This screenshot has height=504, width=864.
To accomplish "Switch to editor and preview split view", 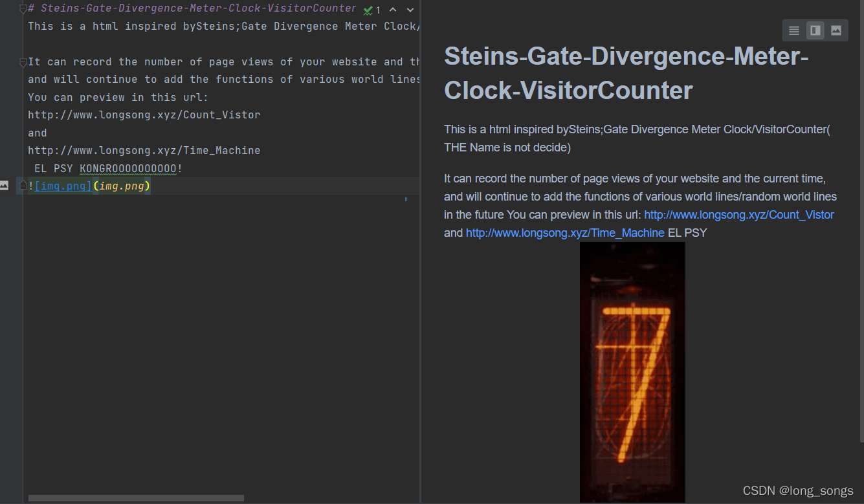I will coord(815,30).
